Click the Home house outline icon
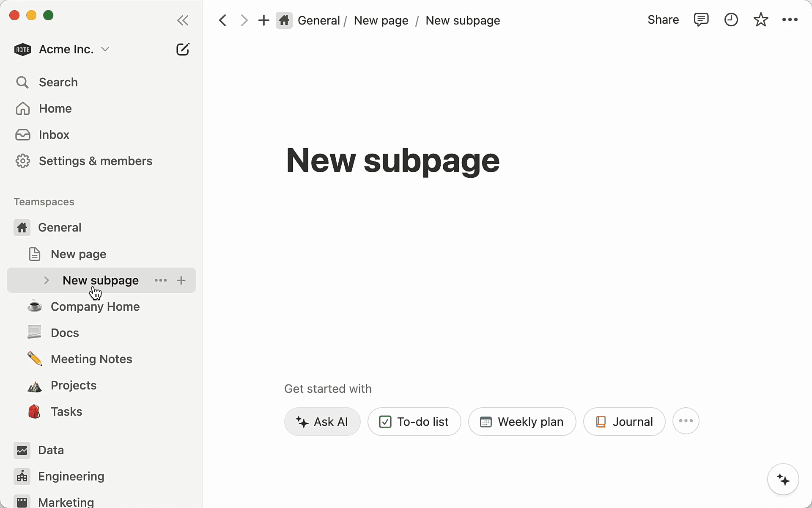Image resolution: width=812 pixels, height=508 pixels. 22,108
